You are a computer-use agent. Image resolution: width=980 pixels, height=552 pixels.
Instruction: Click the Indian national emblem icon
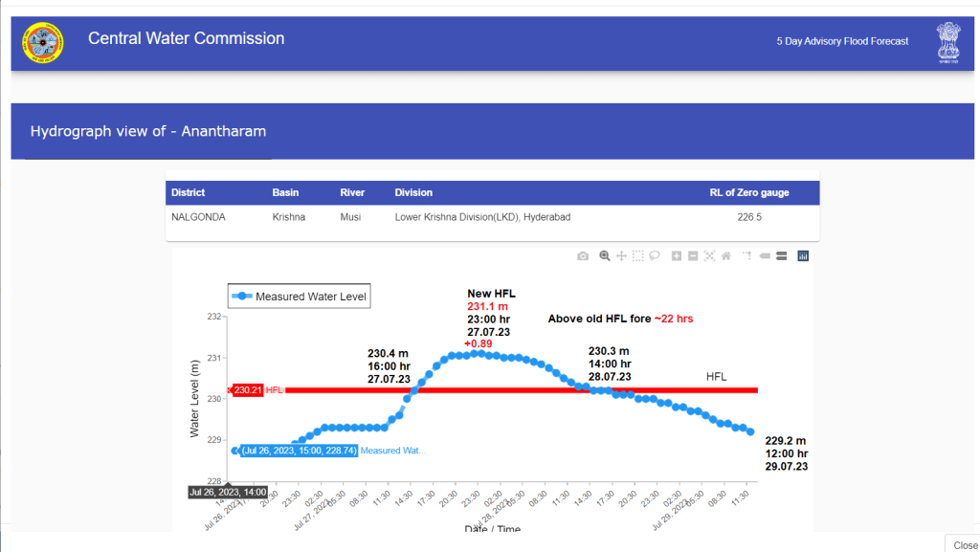947,42
